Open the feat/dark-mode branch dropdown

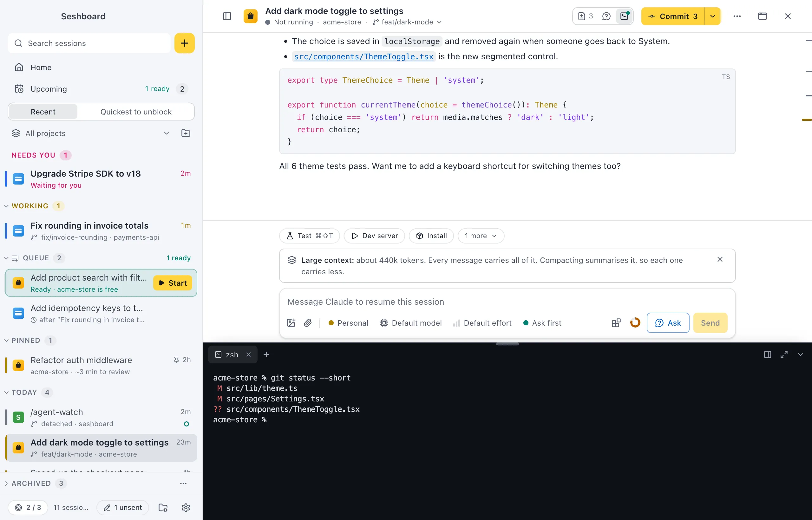pyautogui.click(x=407, y=22)
